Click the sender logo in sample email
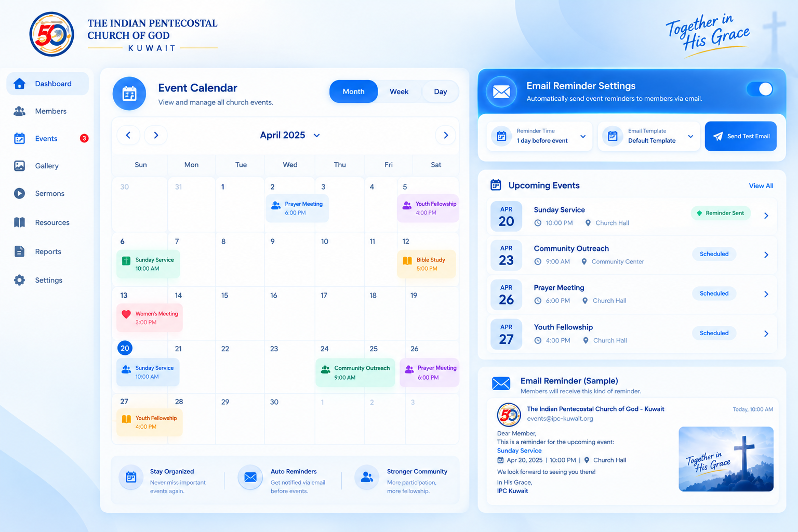Image resolution: width=798 pixels, height=532 pixels. pos(509,415)
